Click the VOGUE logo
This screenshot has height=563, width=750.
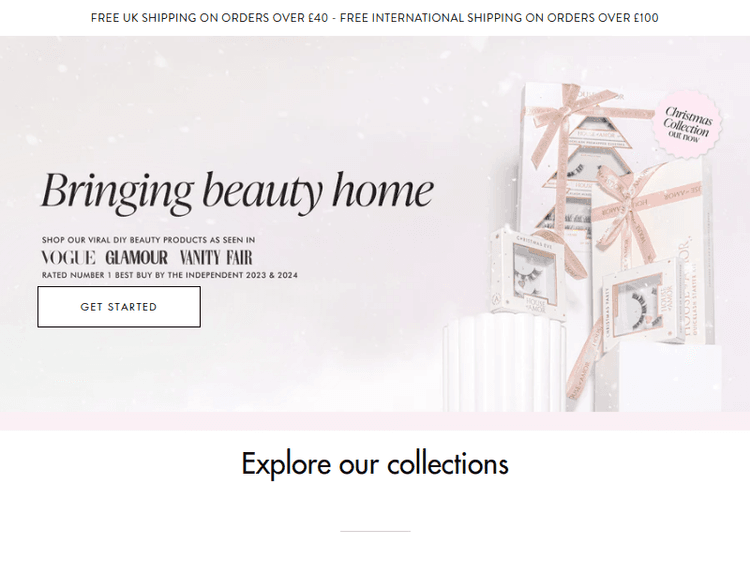tap(68, 257)
